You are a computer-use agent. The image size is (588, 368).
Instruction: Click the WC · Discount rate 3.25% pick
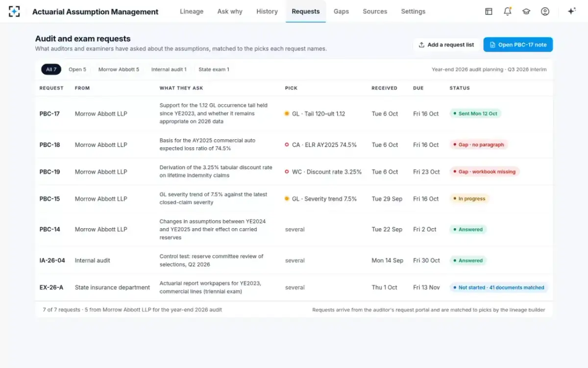(327, 172)
